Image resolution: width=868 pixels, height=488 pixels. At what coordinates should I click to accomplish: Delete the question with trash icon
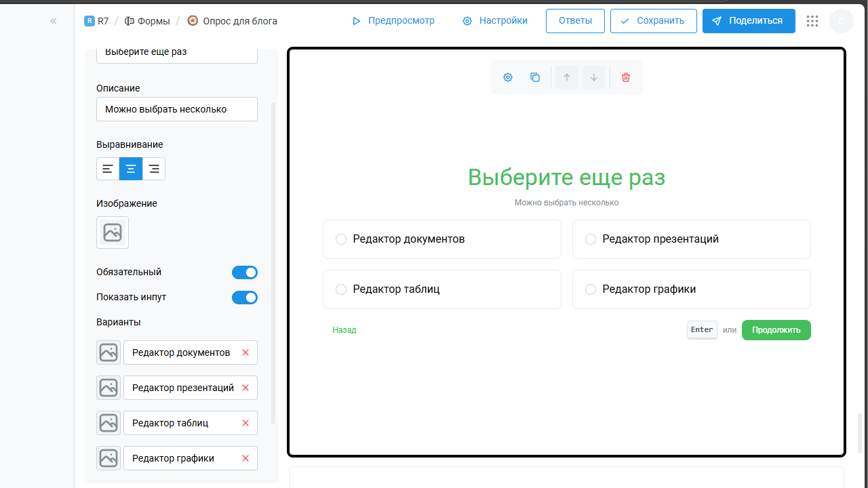[x=626, y=77]
